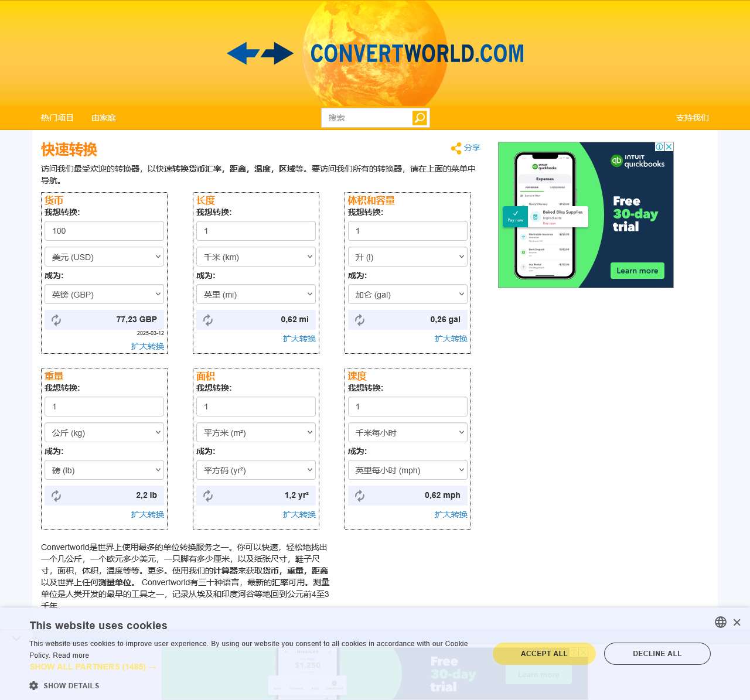Click the 快速转换 page heading
The height and width of the screenshot is (700, 750).
pos(69,149)
